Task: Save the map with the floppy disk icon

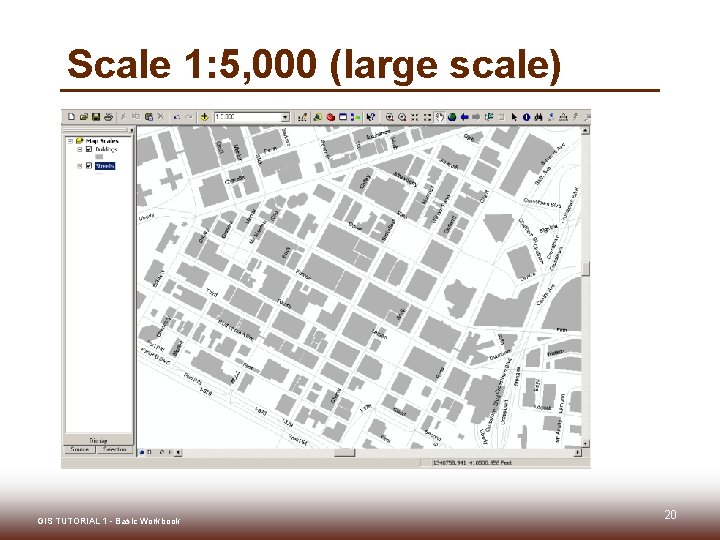Action: [x=96, y=117]
